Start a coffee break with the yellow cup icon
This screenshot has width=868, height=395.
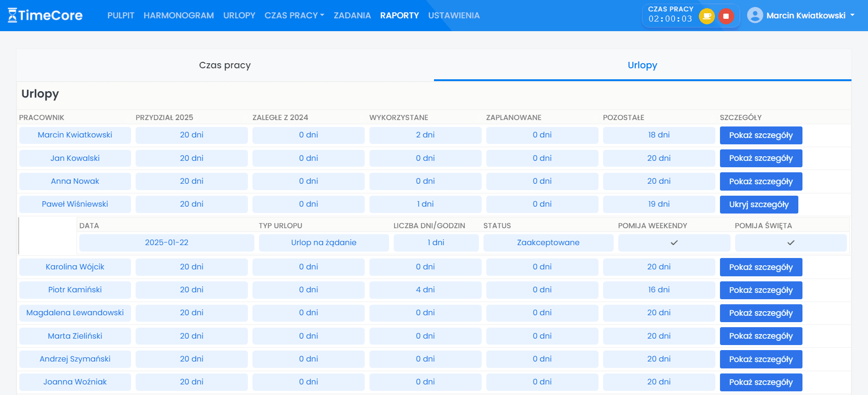point(707,16)
